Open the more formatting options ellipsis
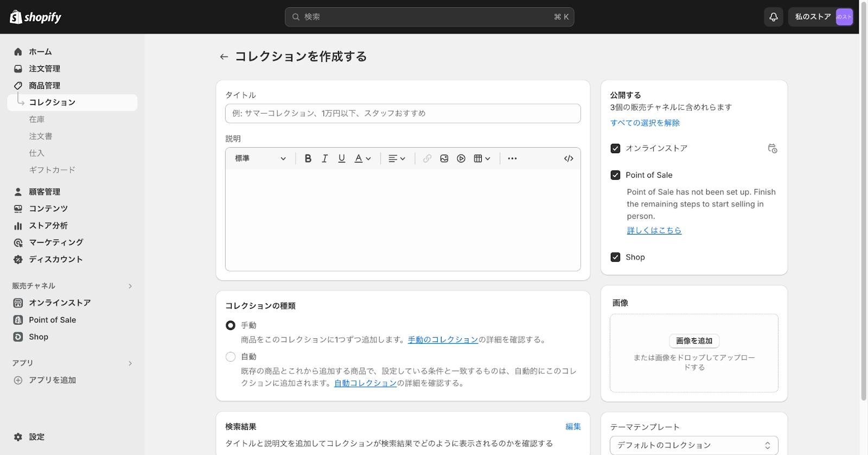The width and height of the screenshot is (868, 455). (x=512, y=159)
